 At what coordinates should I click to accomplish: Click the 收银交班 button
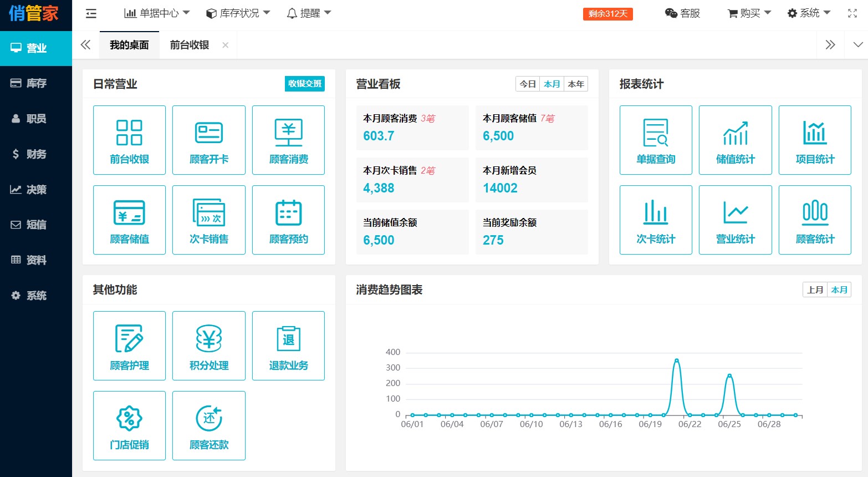tap(305, 84)
